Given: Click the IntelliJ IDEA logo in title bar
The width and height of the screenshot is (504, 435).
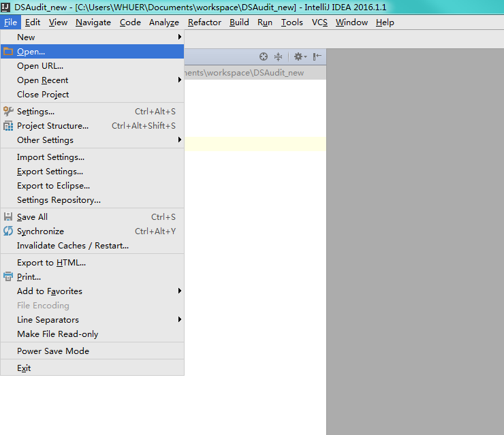Looking at the screenshot, I should [5, 7].
